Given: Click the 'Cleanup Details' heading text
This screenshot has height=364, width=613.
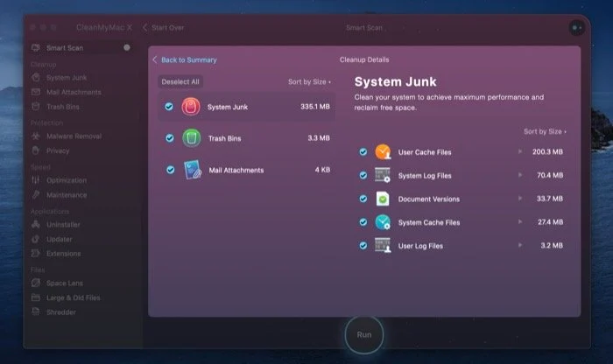Looking at the screenshot, I should click(x=364, y=59).
